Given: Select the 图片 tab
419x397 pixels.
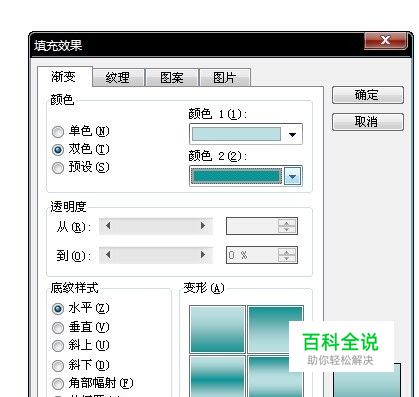Looking at the screenshot, I should coord(225,78).
